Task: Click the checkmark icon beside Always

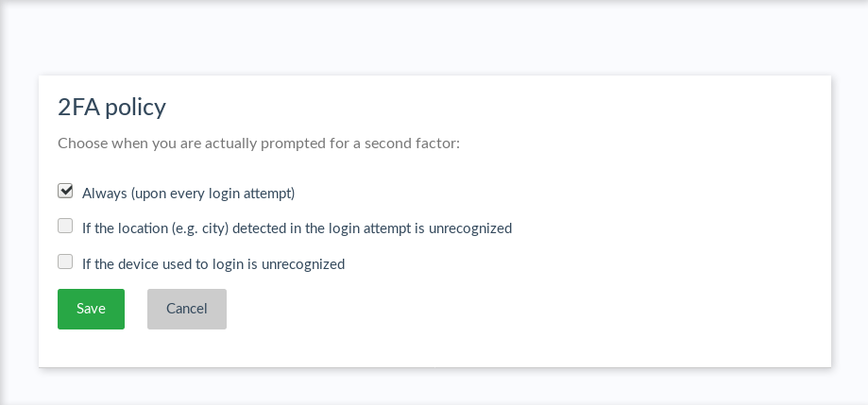Action: pyautogui.click(x=65, y=190)
